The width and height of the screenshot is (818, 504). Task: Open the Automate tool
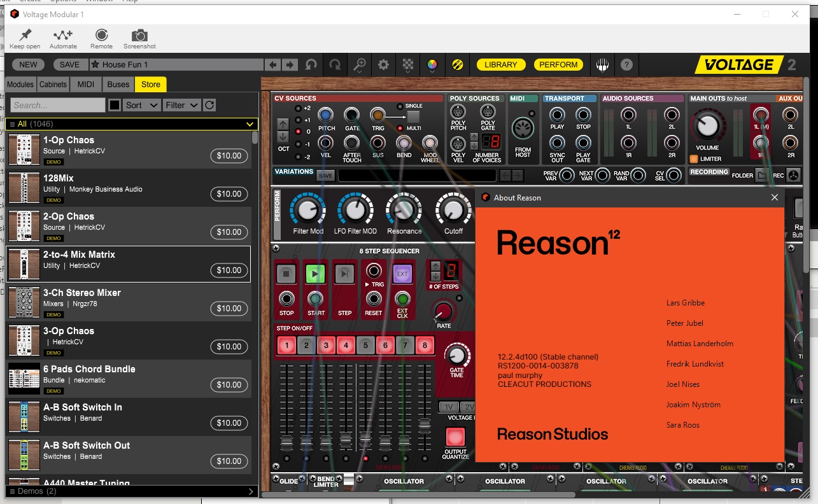63,35
